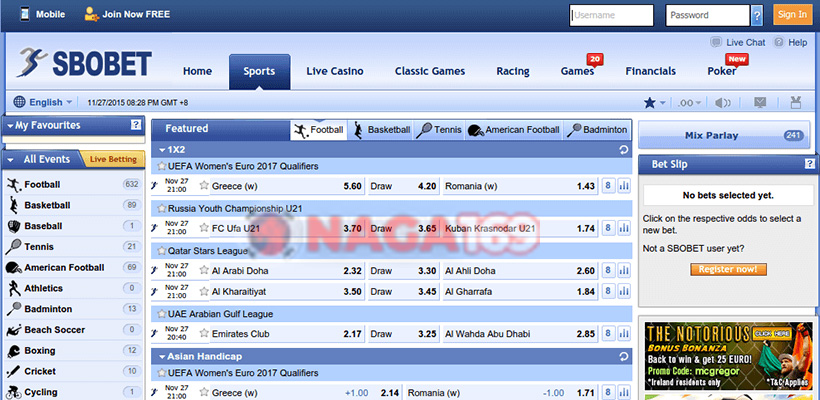Image resolution: width=820 pixels, height=400 pixels.
Task: Open Bet Slip help question icon
Action: [x=810, y=164]
